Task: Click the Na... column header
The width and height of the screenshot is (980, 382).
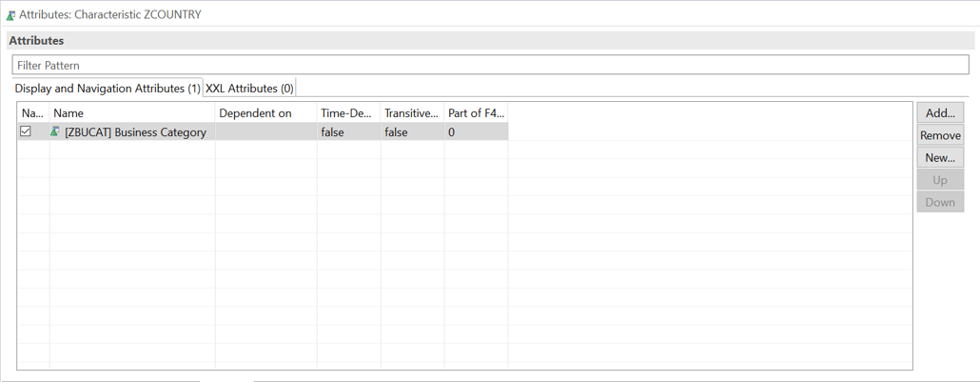Action: click(x=33, y=113)
